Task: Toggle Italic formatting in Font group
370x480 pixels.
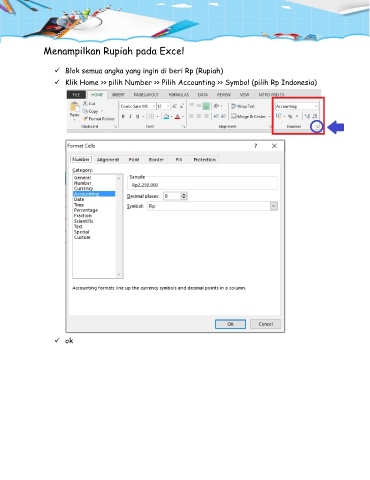Action: [130, 116]
